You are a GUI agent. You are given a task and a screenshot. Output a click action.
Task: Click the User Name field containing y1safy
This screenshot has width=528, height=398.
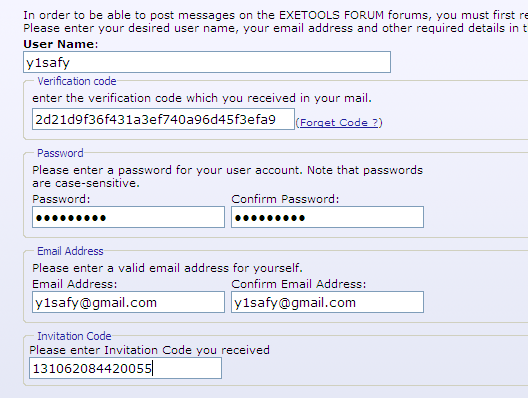pyautogui.click(x=207, y=62)
